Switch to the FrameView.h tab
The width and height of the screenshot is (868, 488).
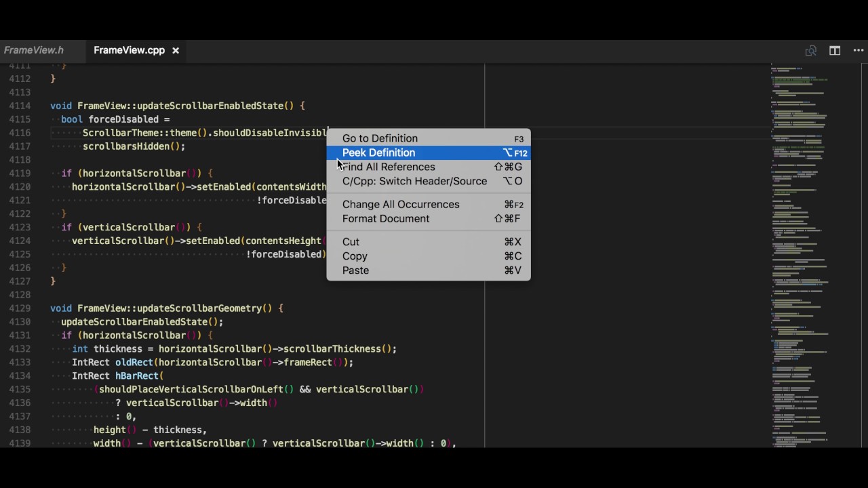pos(34,50)
